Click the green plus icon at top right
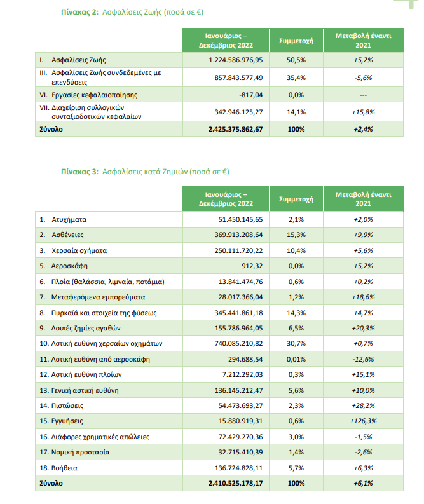The width and height of the screenshot is (424, 504). pos(407,3)
